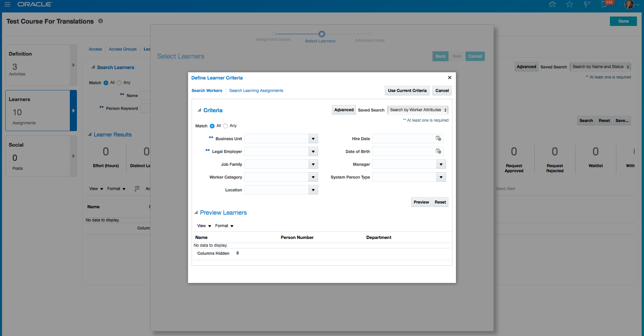
Task: Click the Save... button
Action: (x=622, y=121)
